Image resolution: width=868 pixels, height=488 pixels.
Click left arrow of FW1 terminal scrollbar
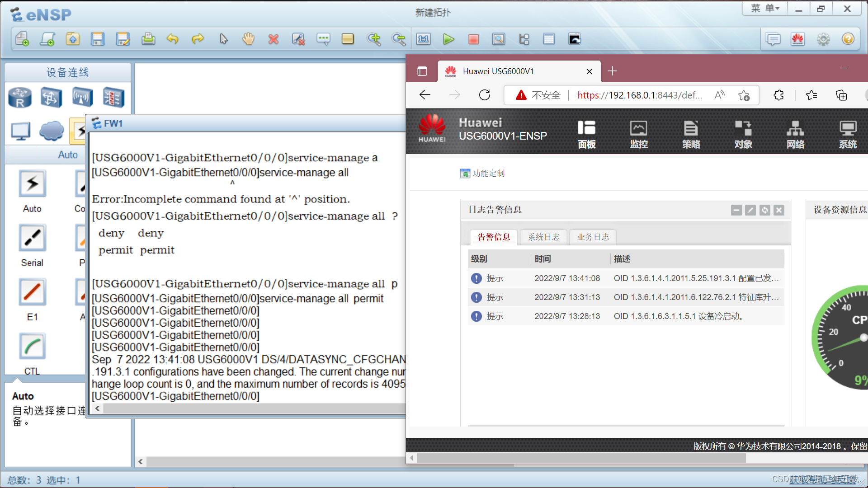(x=97, y=408)
